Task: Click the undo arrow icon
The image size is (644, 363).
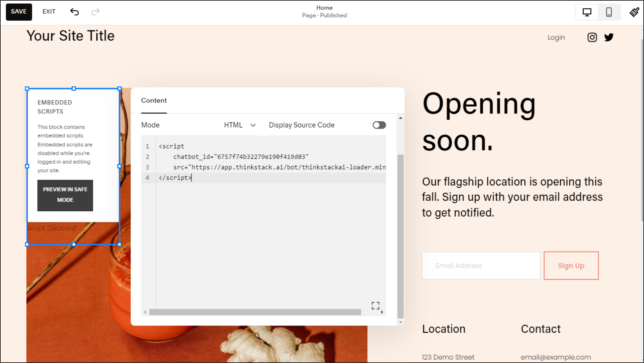Action: point(74,12)
